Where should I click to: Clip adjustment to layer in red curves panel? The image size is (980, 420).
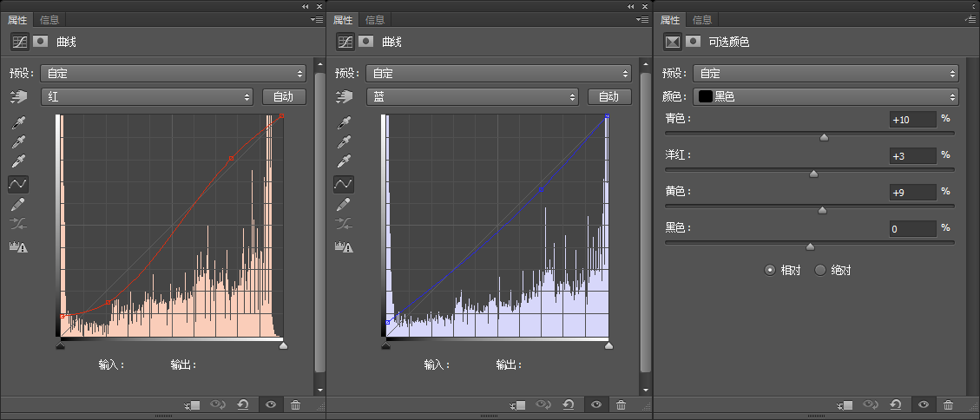click(x=193, y=405)
